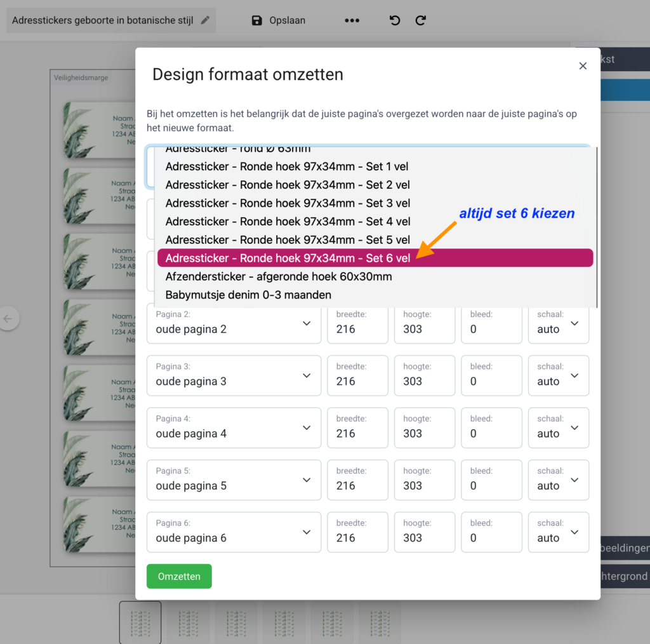This screenshot has width=650, height=644.
Task: Open the schaal dropdown for Pagina 6
Action: click(x=558, y=532)
